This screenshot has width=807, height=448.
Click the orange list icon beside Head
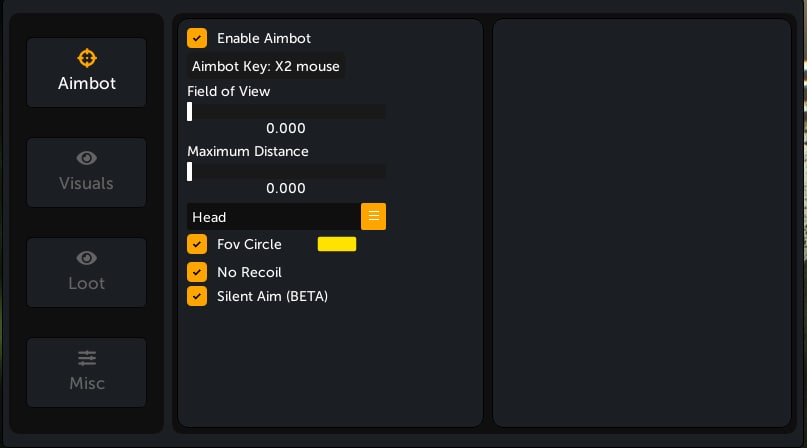coord(373,216)
